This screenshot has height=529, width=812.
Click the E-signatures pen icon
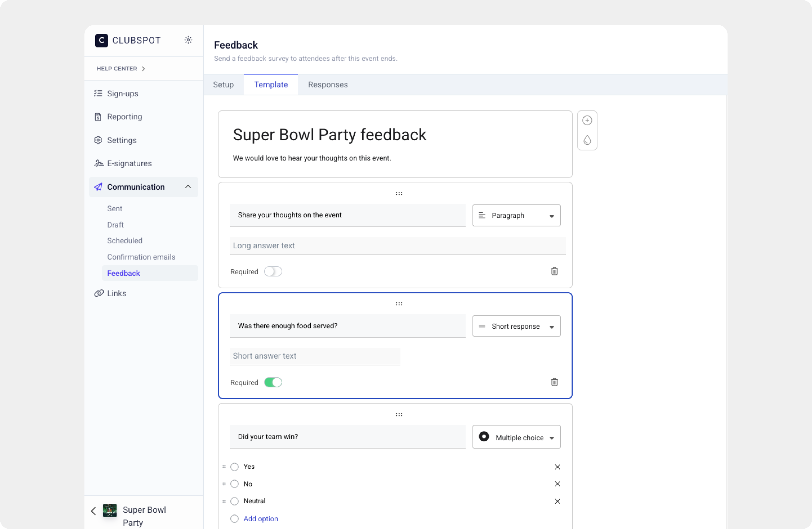pyautogui.click(x=99, y=163)
